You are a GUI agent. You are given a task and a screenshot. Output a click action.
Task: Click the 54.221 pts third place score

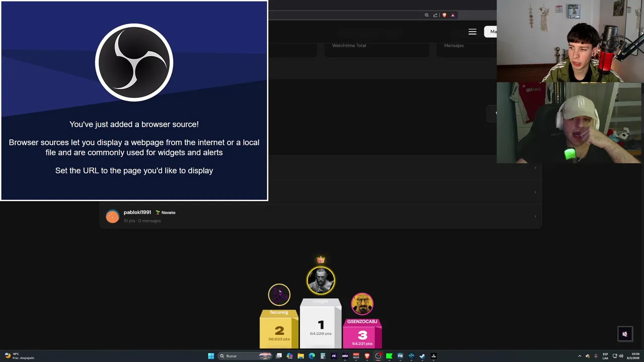[x=362, y=343]
